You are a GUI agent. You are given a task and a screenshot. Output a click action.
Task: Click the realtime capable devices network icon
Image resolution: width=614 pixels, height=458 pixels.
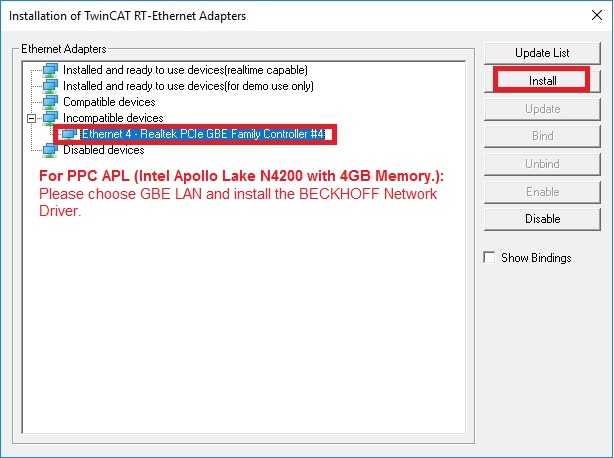tap(50, 70)
